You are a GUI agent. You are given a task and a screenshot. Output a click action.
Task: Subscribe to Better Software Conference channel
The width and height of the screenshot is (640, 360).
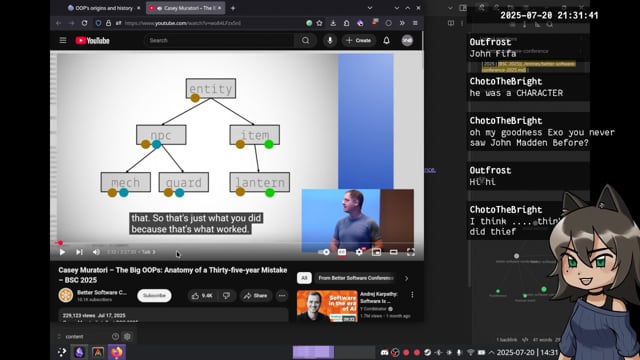click(x=154, y=296)
